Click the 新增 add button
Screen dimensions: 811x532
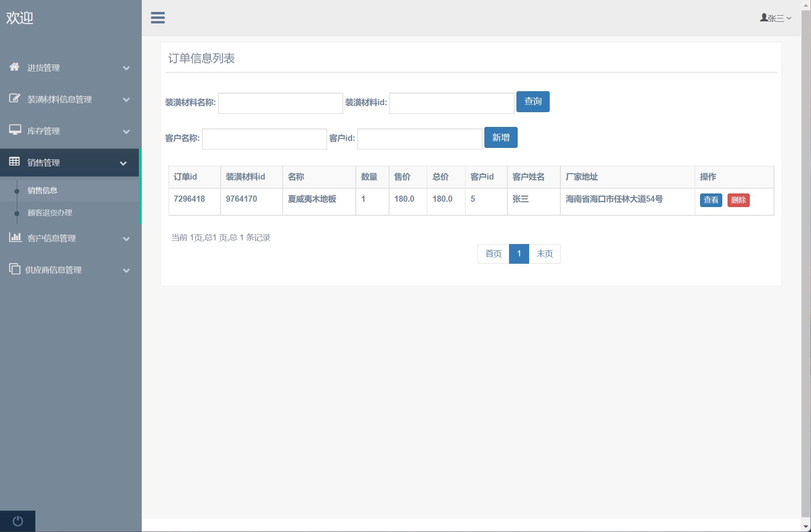pos(501,138)
